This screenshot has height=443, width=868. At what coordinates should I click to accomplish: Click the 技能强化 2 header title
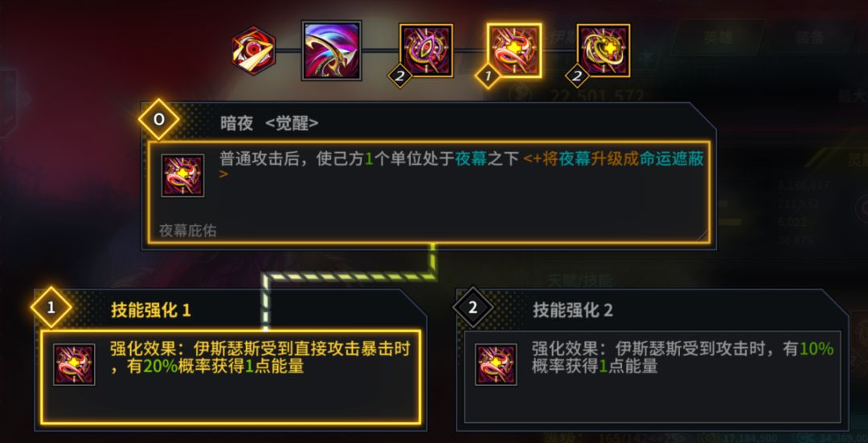573,310
